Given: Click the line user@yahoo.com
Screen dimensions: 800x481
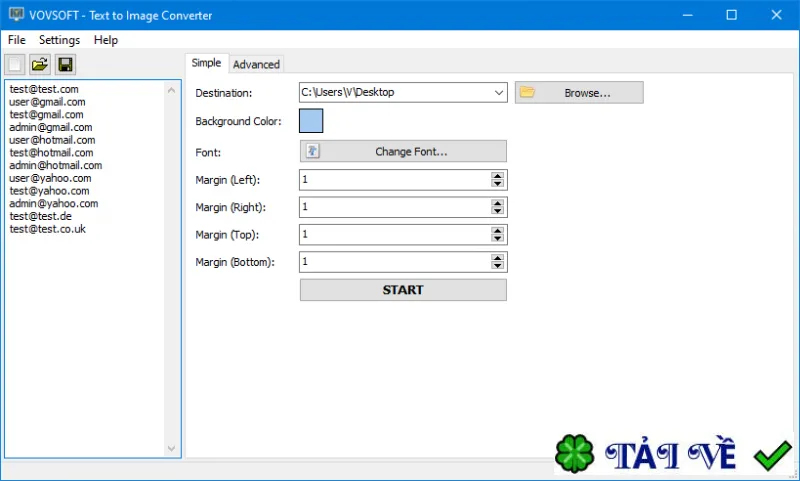Looking at the screenshot, I should [50, 179].
